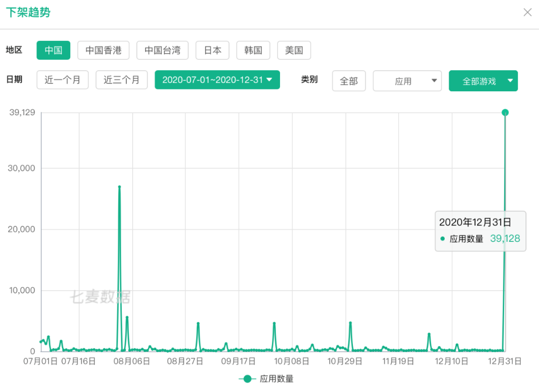Click the 10月08日 axis label

point(291,362)
